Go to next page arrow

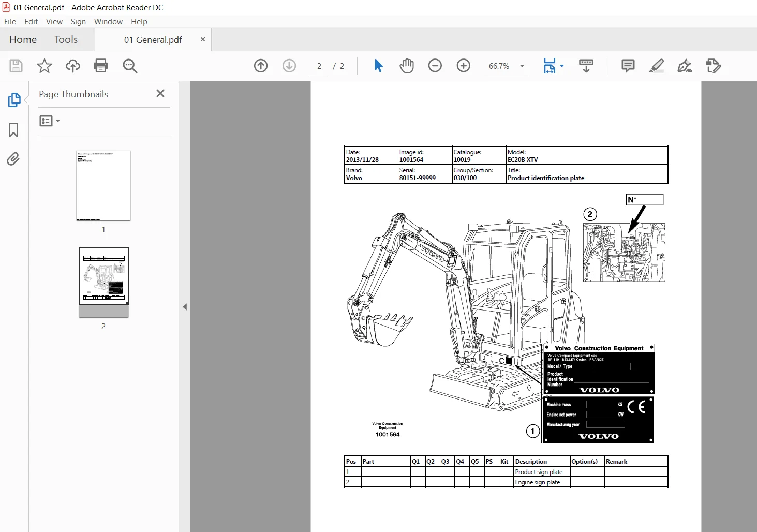[x=289, y=66]
